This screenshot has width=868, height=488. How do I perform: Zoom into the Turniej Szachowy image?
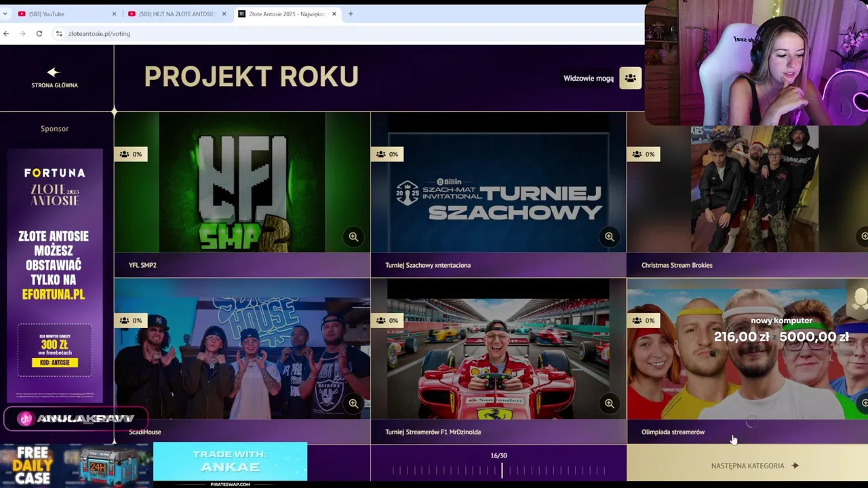(610, 237)
